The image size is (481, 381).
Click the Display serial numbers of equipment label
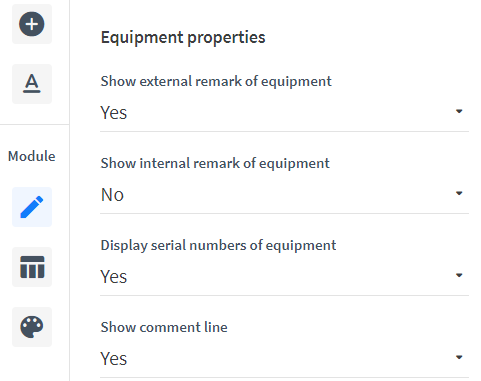[218, 245]
